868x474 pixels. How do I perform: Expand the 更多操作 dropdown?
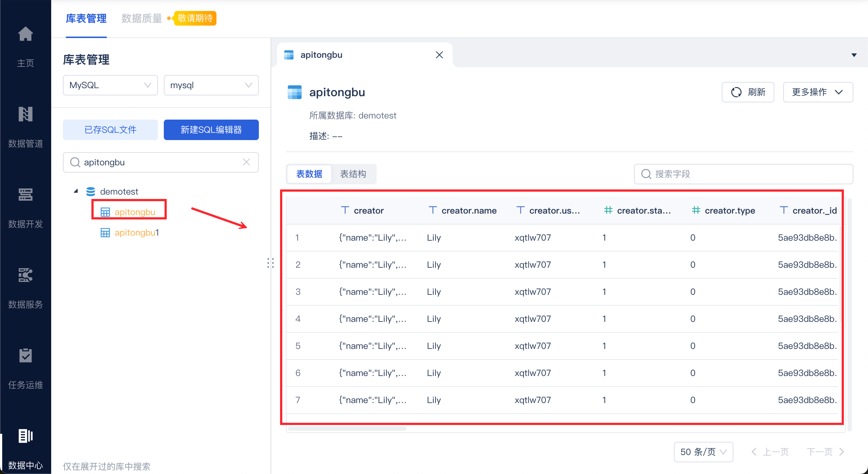818,92
